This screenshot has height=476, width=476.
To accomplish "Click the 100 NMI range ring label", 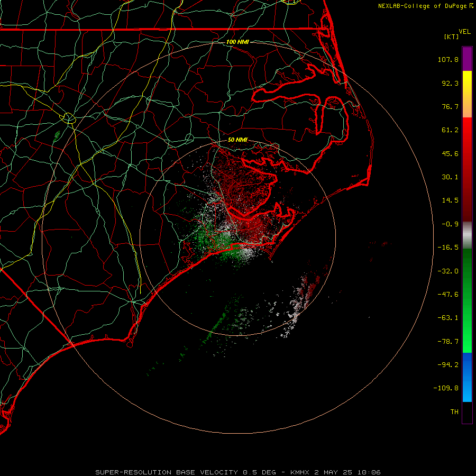I will point(237,42).
